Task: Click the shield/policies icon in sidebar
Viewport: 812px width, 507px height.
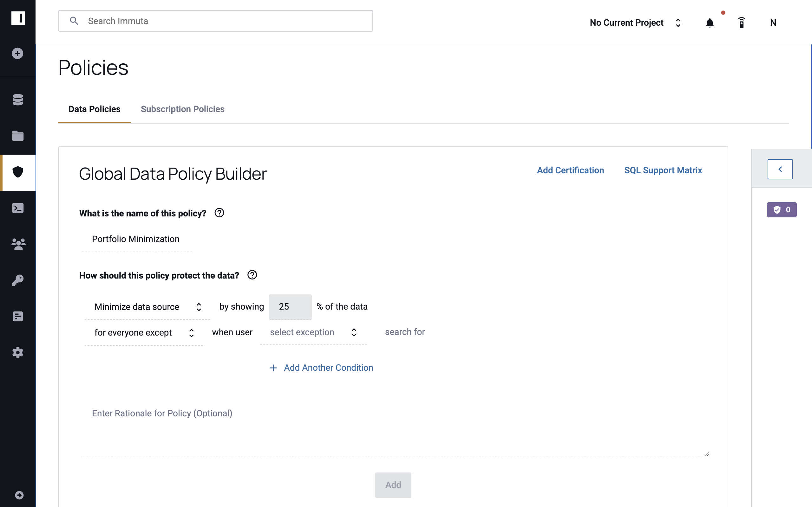Action: [17, 172]
